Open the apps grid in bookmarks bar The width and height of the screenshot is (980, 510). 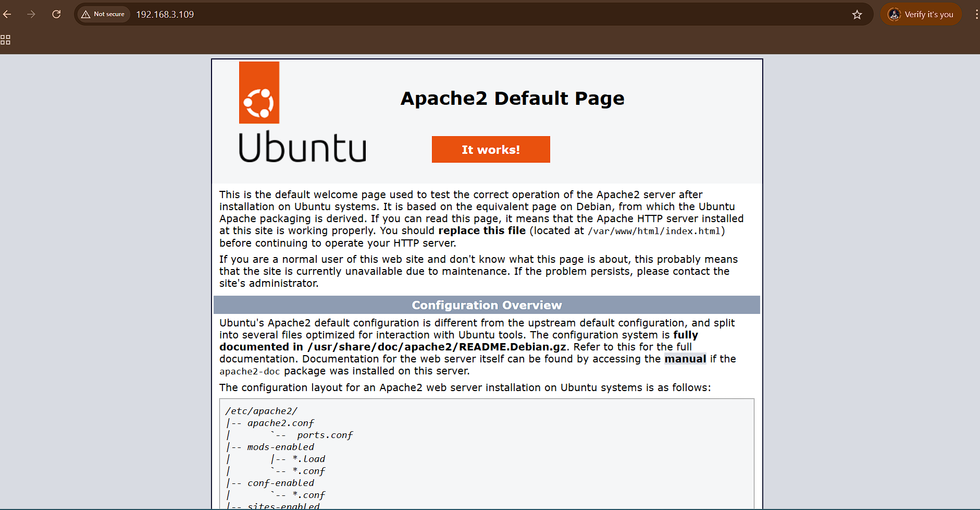pos(5,40)
